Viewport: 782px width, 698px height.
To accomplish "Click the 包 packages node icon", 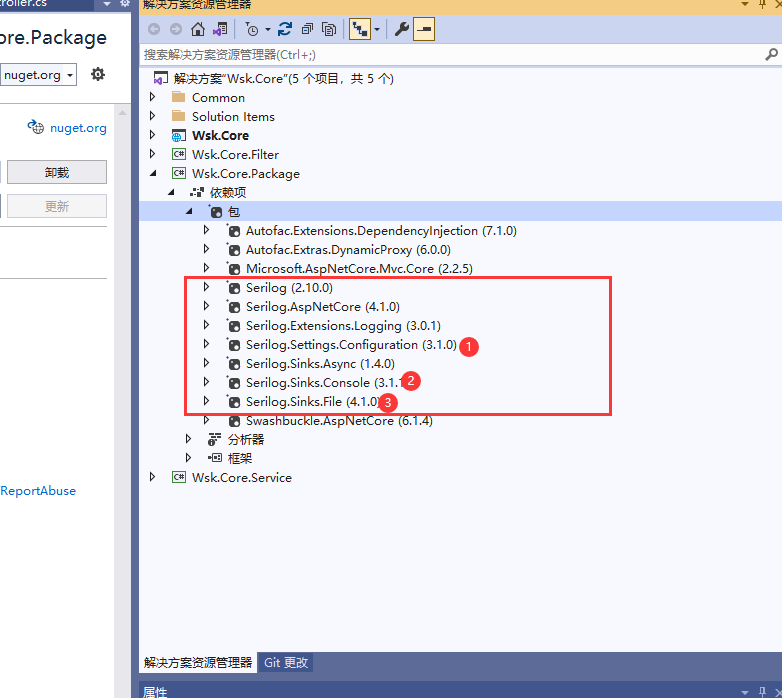I will click(x=215, y=212).
